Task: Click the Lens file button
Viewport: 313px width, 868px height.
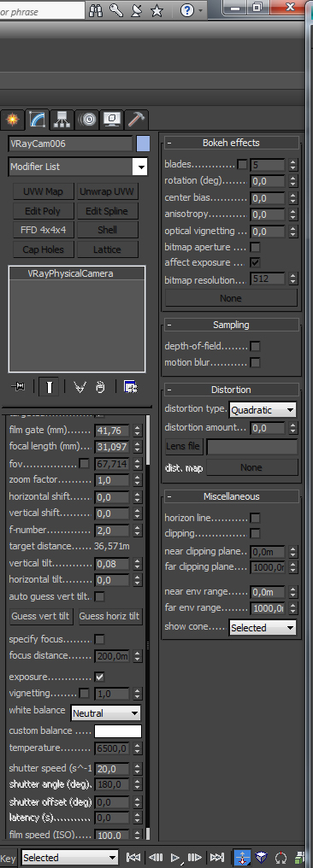Action: click(184, 446)
